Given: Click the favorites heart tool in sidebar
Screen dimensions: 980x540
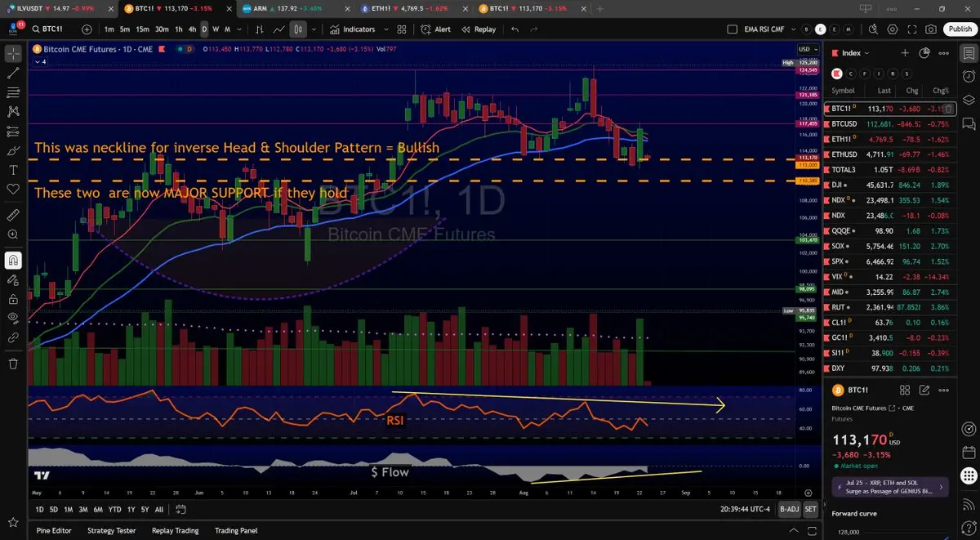Looking at the screenshot, I should click(x=13, y=190).
